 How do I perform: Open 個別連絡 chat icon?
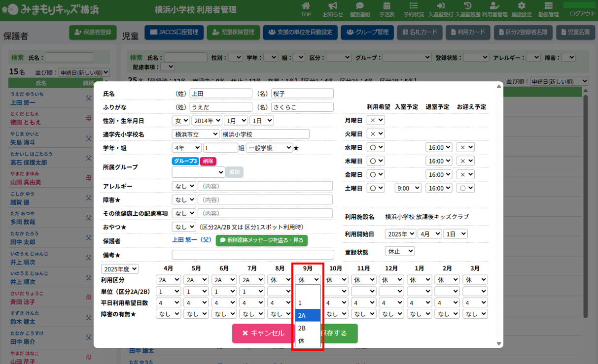tap(359, 8)
